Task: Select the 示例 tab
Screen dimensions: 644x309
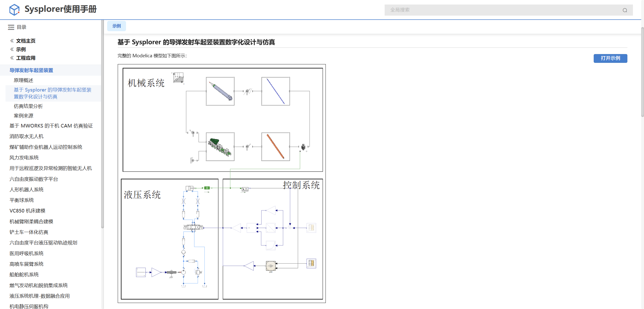Action: tap(116, 26)
